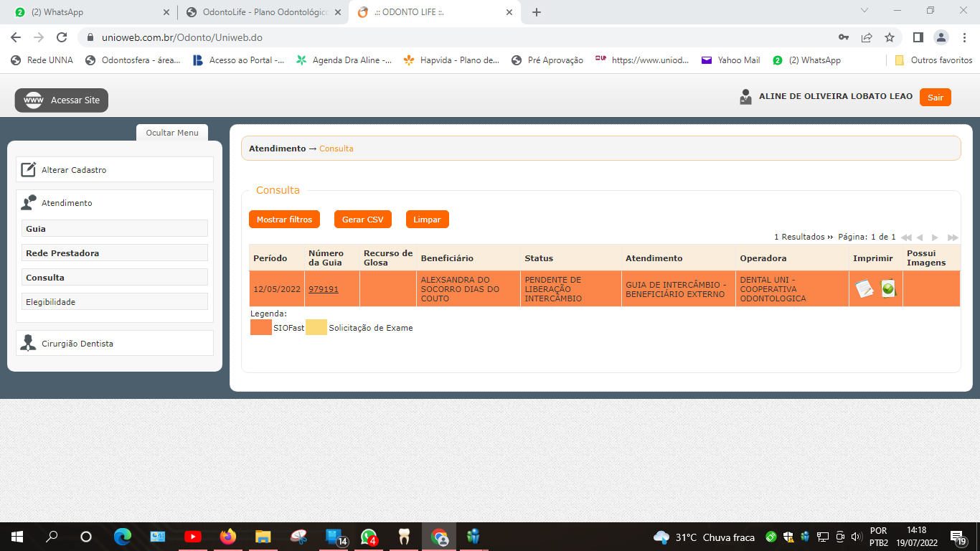Screen dimensions: 980x551
Task: Hide the sidebar with Ocultar Menu
Action: coord(172,133)
